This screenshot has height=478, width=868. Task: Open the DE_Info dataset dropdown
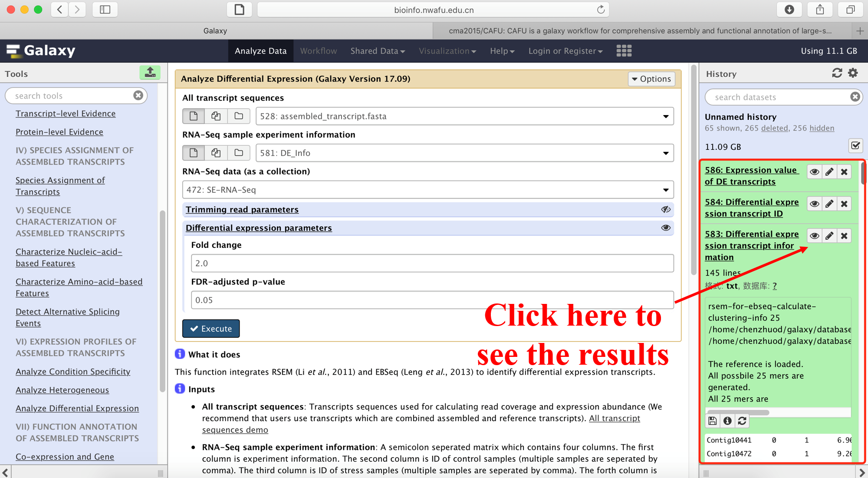(464, 153)
